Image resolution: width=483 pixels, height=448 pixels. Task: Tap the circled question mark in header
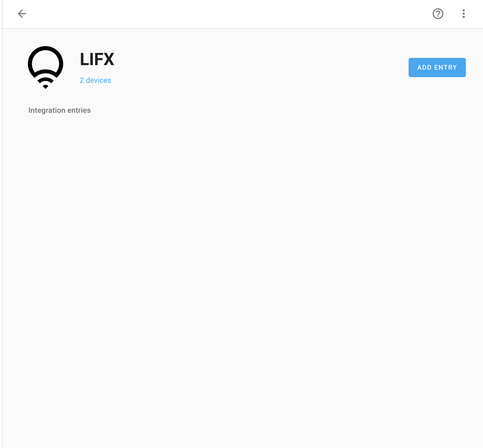pyautogui.click(x=438, y=14)
